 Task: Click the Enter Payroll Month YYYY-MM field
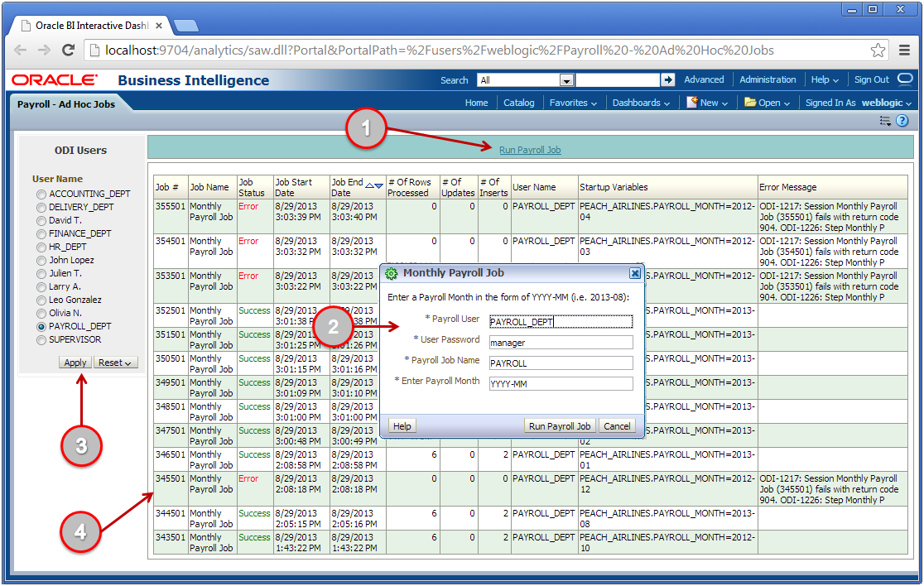pos(561,383)
